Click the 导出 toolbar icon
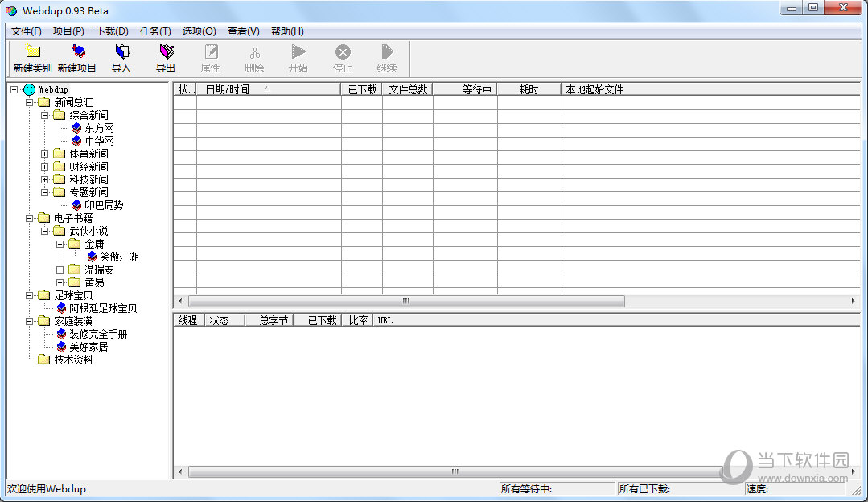This screenshot has width=868, height=502. [166, 51]
